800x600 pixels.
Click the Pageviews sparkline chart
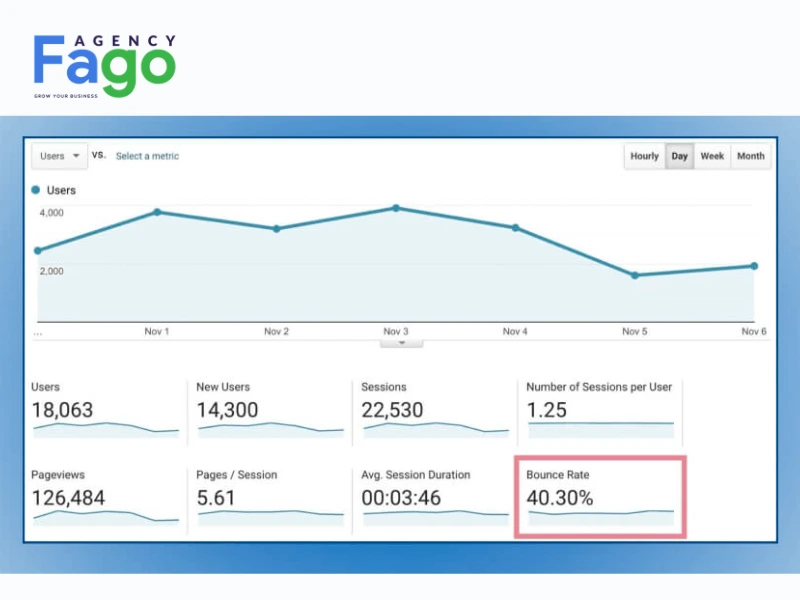click(x=106, y=517)
